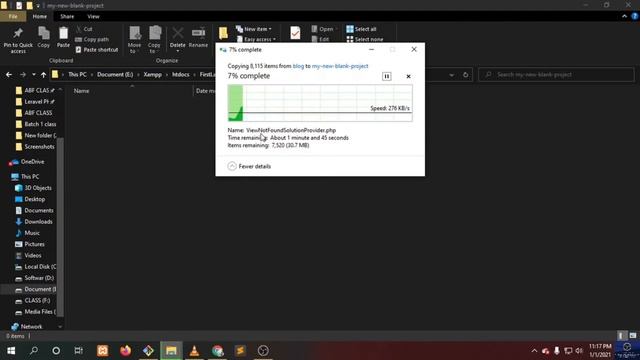Screen dimensions: 640x360
Task: Select Cut in Clipboard group
Action: 84,29
